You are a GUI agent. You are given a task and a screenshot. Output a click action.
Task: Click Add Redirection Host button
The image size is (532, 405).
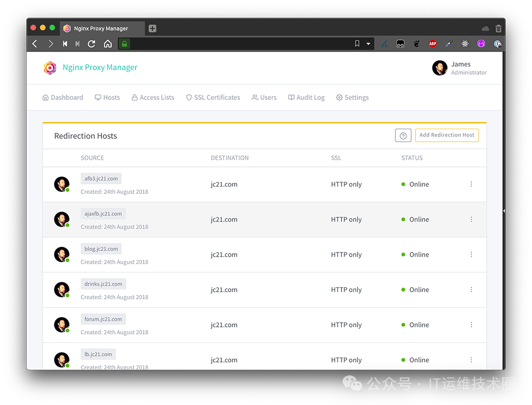(x=447, y=135)
